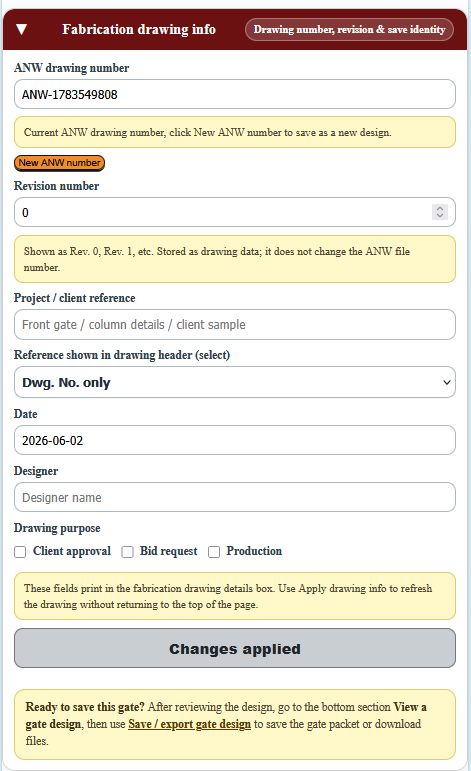
Task: Click the Date field showing 2026-06-02
Action: (x=235, y=440)
